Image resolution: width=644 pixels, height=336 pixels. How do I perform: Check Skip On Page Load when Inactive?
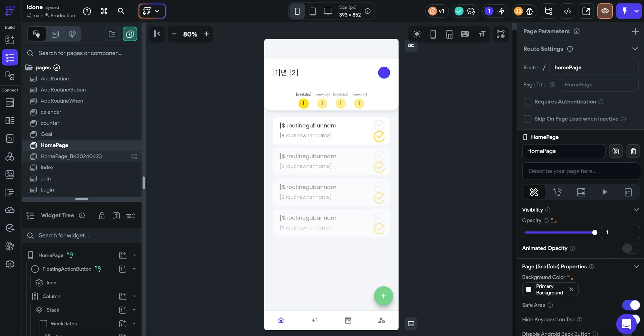[x=528, y=119]
